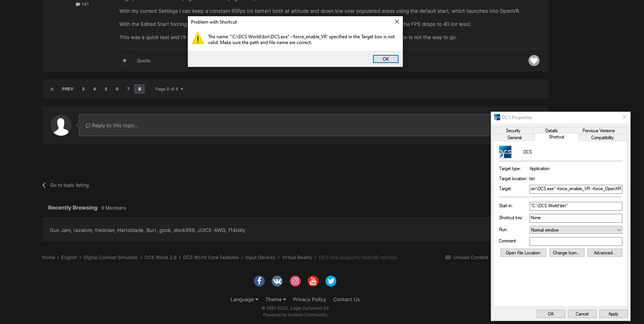Viewport: 644px width, 324px height.
Task: Switch to the General tab
Action: 515,138
